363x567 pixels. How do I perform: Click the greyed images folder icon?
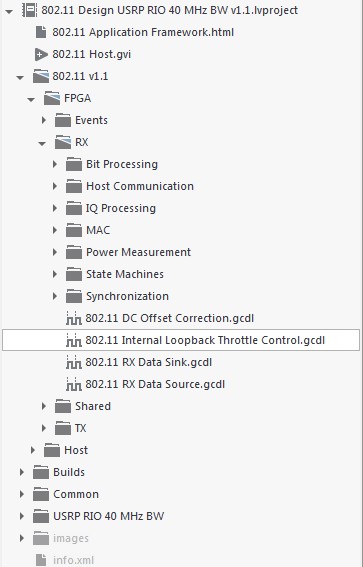(x=41, y=539)
